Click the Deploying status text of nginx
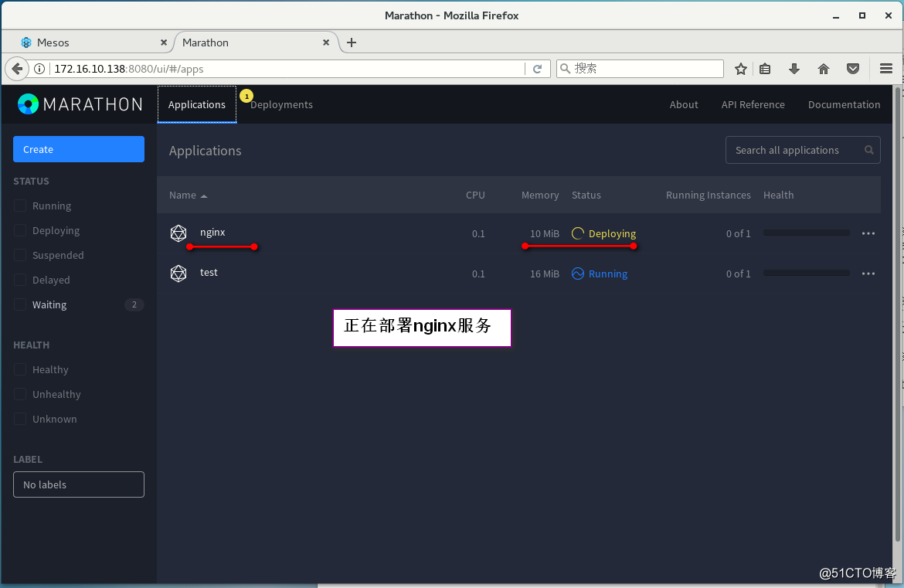Viewport: 904px width, 588px height. click(612, 233)
